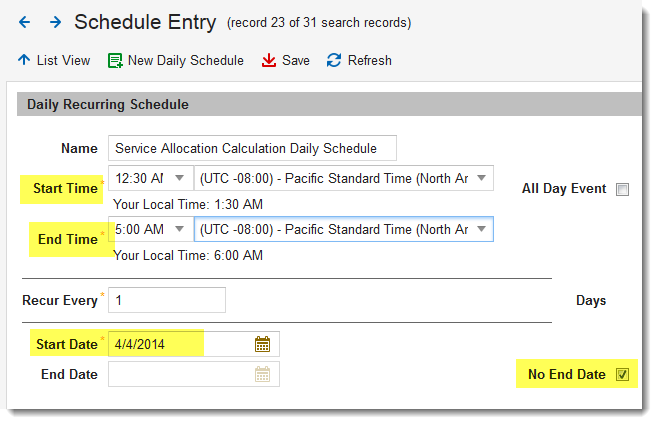This screenshot has height=424, width=657.
Task: Click the Refresh circular arrows icon
Action: (x=334, y=60)
